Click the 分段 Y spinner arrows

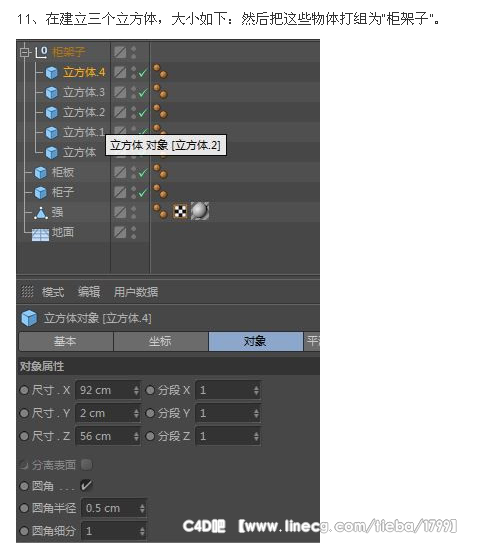coord(256,413)
